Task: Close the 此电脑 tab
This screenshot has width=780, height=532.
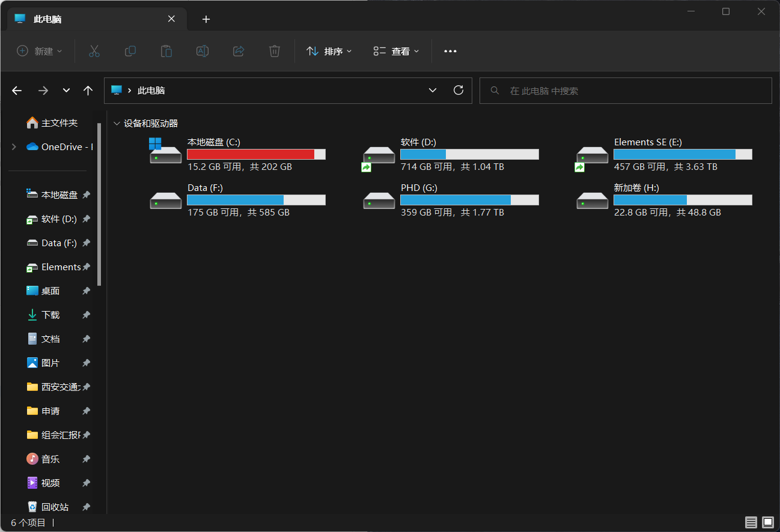Action: point(171,19)
